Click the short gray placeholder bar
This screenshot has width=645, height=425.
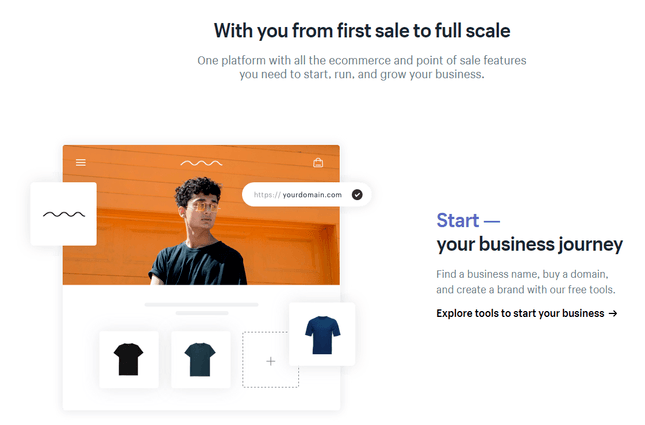[x=201, y=313]
